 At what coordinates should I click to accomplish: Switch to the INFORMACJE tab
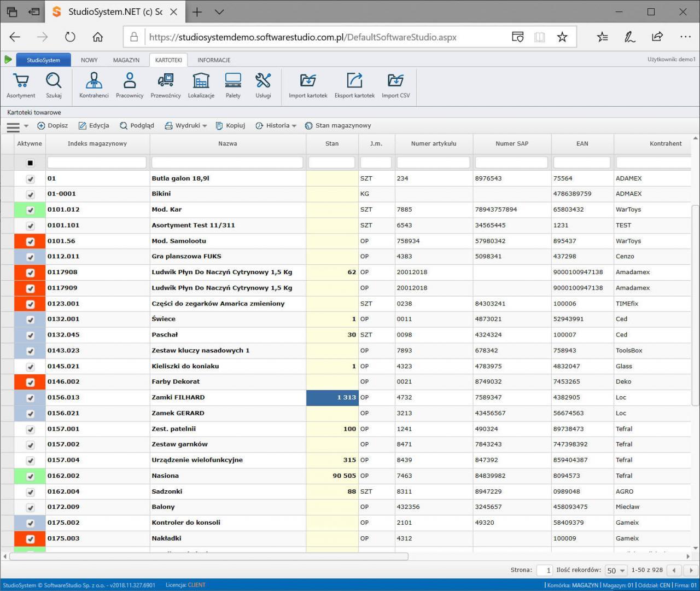point(214,60)
